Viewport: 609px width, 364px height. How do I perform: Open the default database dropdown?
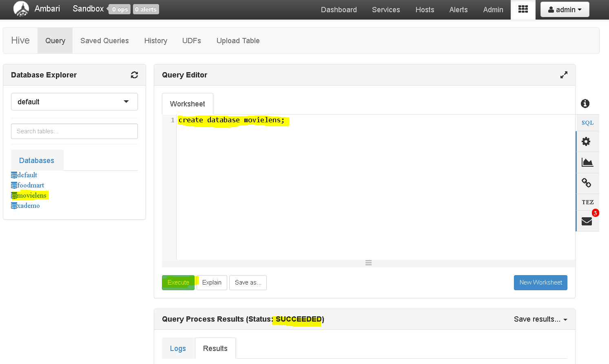tap(74, 102)
